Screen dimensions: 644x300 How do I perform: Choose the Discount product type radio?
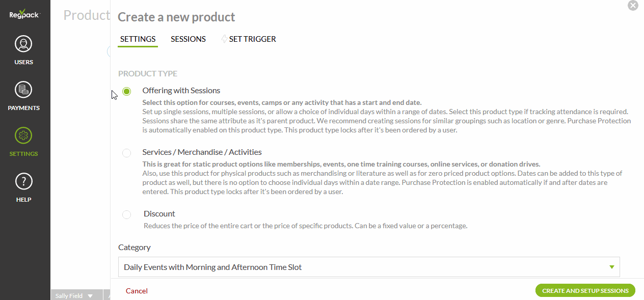(127, 215)
